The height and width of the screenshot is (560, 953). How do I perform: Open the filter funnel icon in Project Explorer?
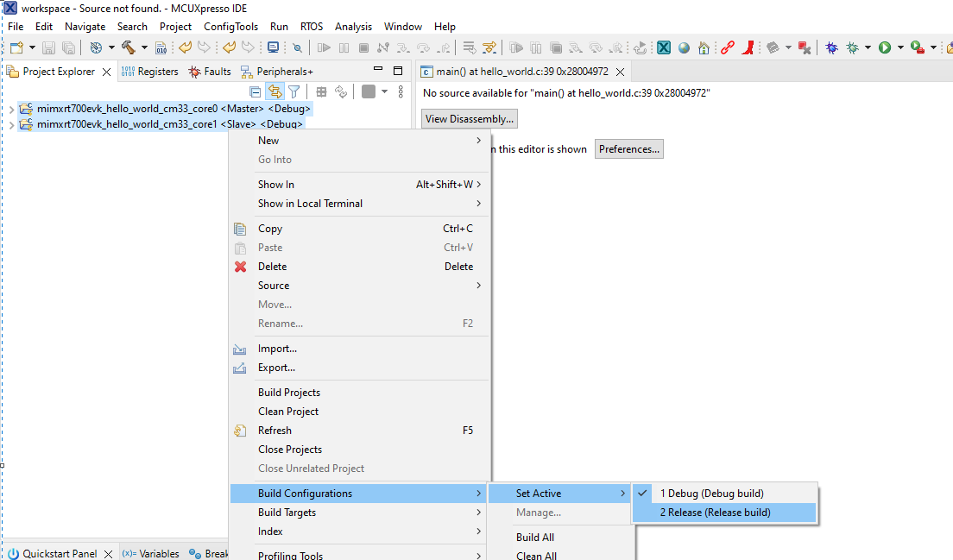pyautogui.click(x=293, y=91)
